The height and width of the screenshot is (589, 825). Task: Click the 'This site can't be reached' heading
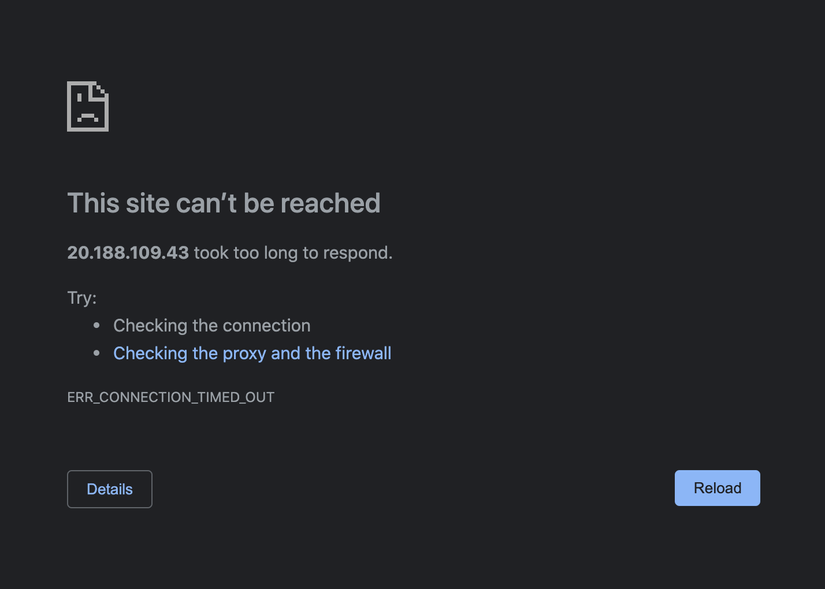223,203
